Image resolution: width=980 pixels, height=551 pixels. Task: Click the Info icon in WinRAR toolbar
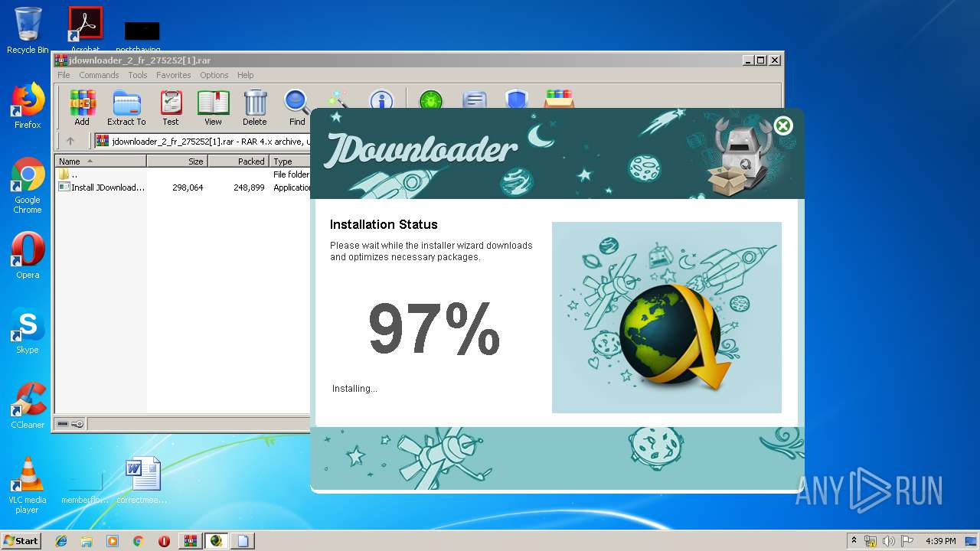(381, 99)
